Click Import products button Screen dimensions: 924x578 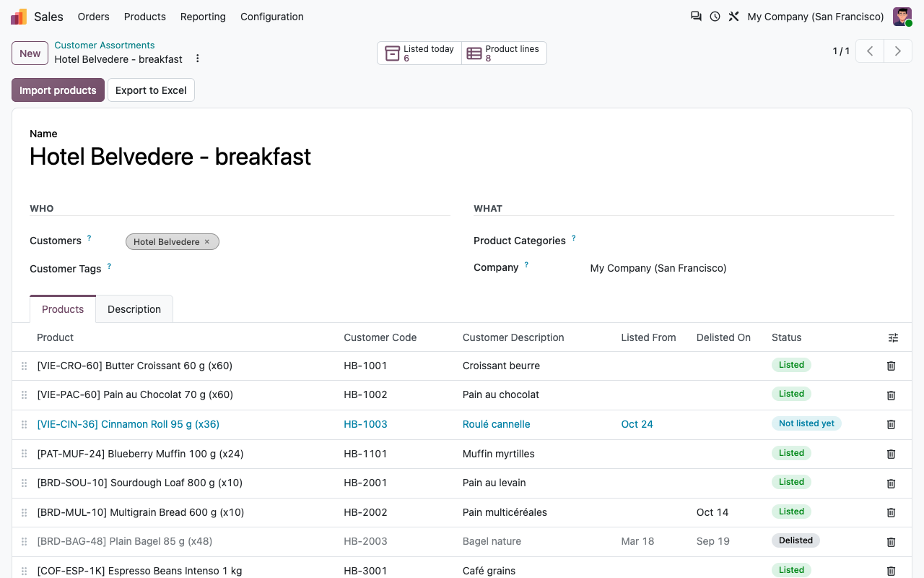coord(58,90)
